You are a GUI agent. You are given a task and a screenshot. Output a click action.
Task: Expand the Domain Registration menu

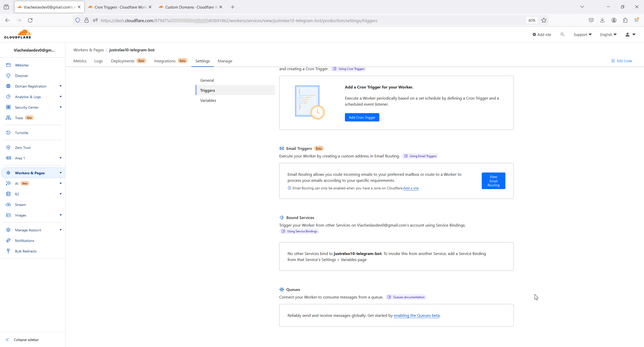point(60,86)
